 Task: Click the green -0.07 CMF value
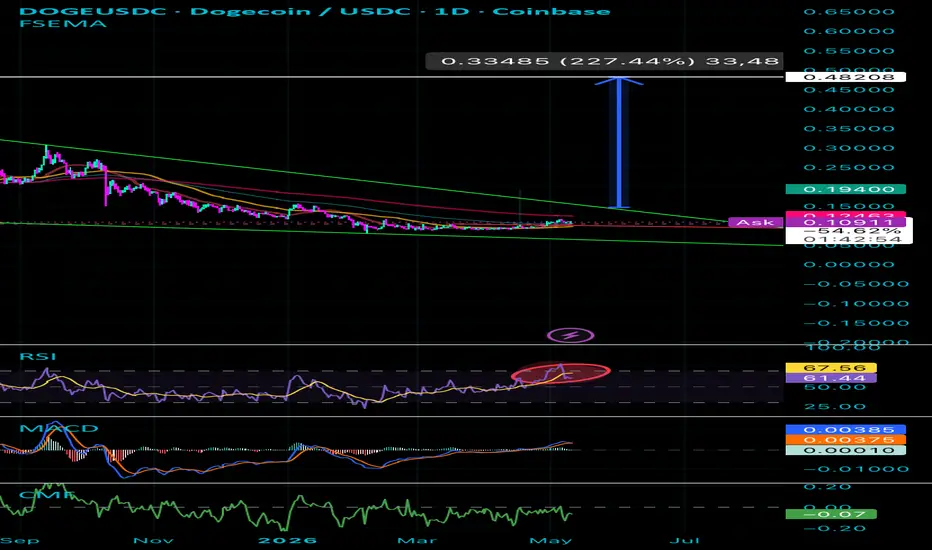[x=830, y=514]
